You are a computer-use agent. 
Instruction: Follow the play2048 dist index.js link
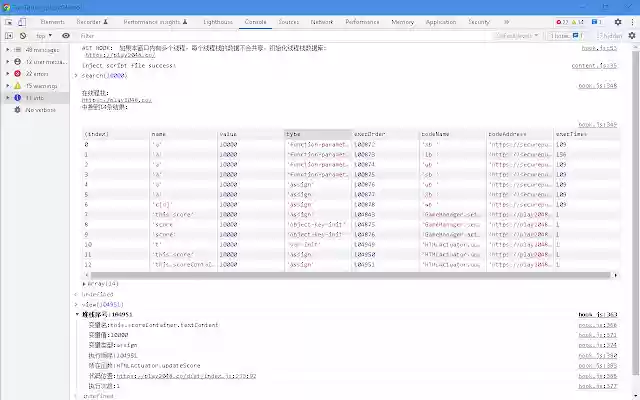point(186,376)
